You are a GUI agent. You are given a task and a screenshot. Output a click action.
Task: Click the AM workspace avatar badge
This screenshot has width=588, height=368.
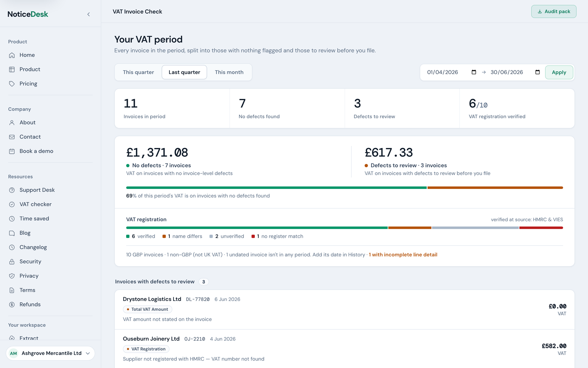click(13, 353)
